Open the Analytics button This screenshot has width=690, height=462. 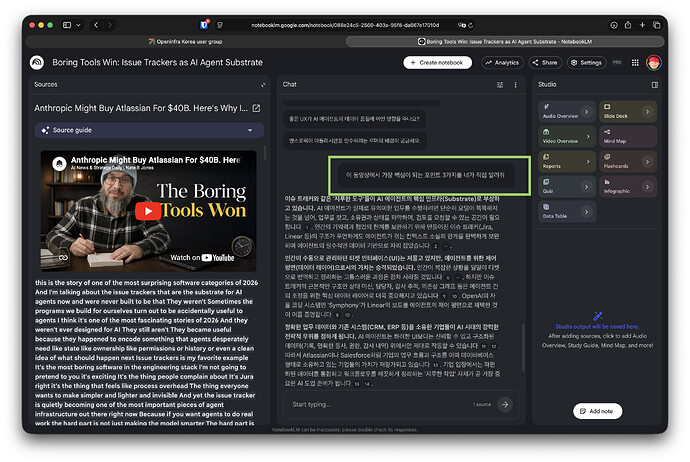[x=502, y=62]
